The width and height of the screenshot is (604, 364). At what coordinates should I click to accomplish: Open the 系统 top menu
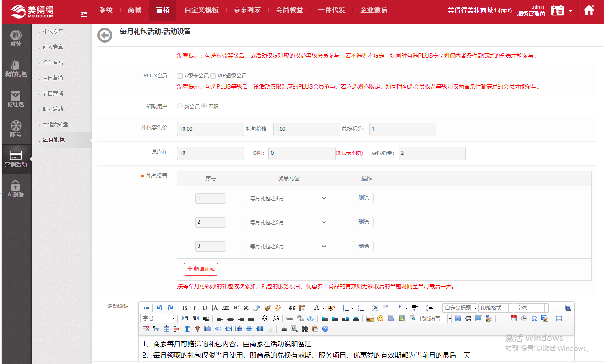(x=106, y=10)
